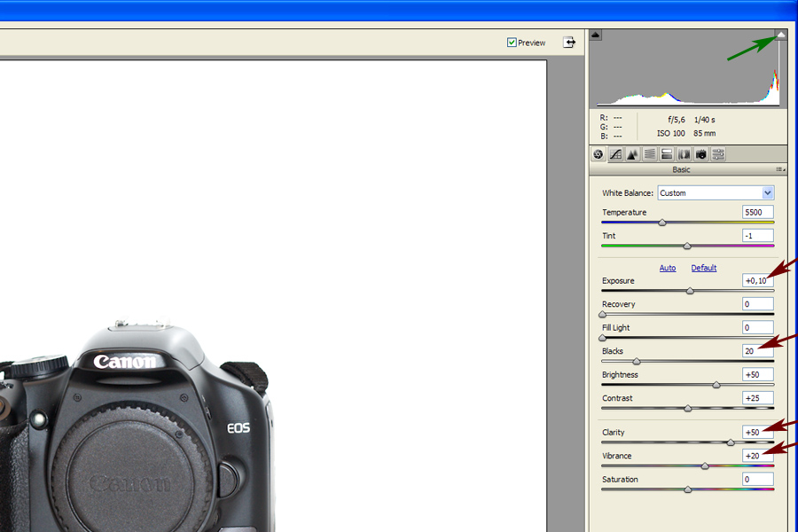Click the Clarity slider handle
Image resolution: width=798 pixels, height=532 pixels.
point(731,442)
